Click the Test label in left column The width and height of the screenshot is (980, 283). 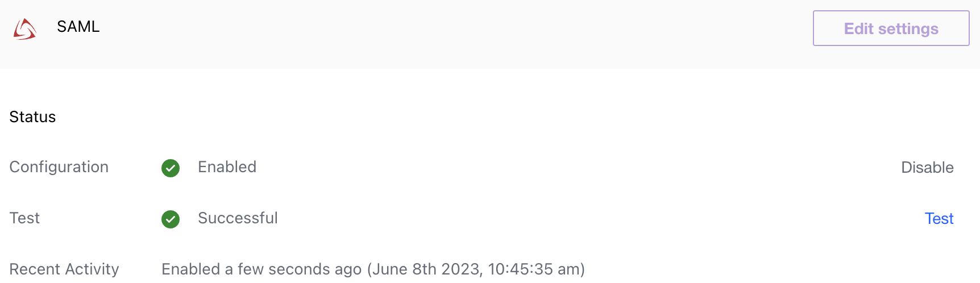click(x=24, y=218)
